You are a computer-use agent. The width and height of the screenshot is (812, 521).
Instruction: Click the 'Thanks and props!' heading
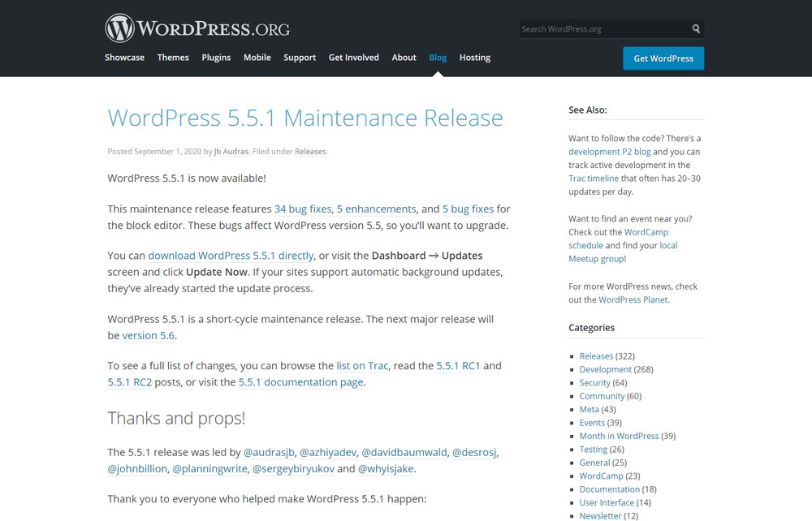(176, 419)
